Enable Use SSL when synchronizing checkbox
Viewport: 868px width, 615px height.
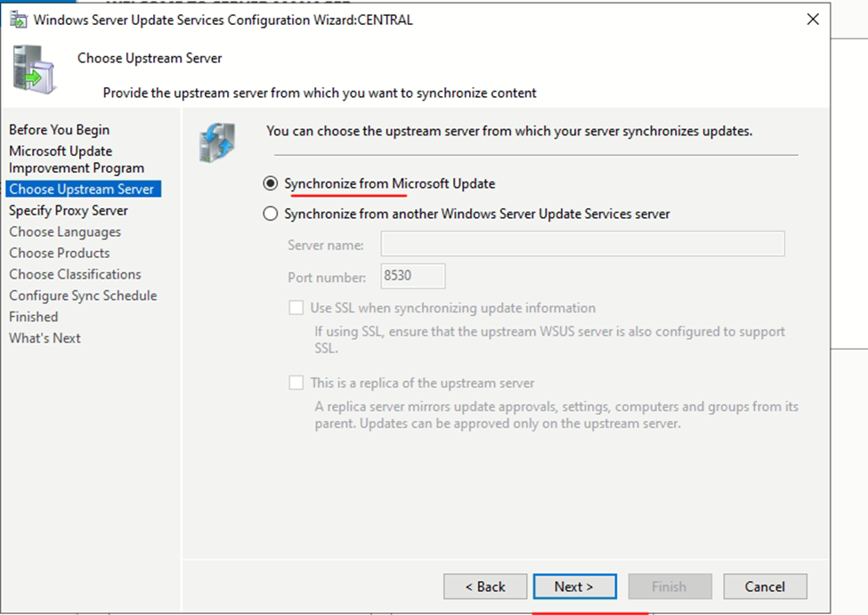tap(296, 308)
